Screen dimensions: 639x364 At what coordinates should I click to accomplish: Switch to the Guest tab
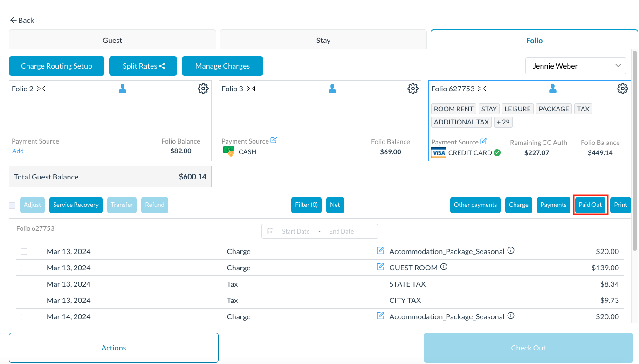(x=112, y=41)
